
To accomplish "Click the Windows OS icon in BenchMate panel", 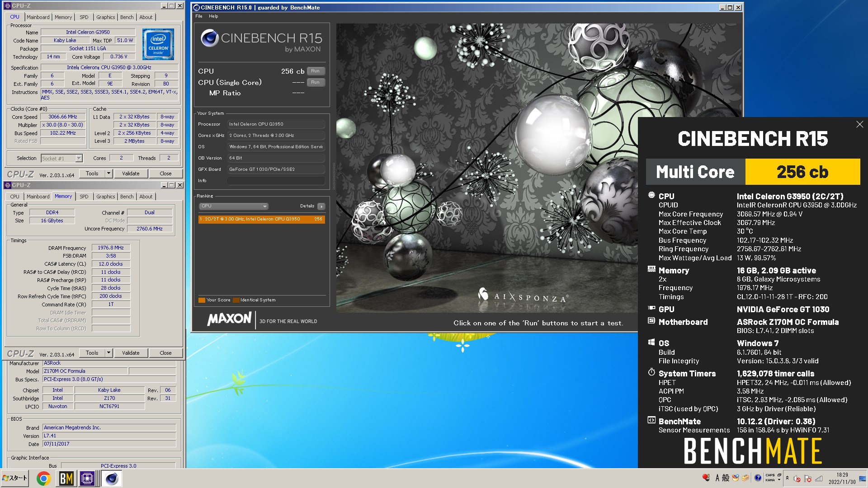I will point(651,342).
